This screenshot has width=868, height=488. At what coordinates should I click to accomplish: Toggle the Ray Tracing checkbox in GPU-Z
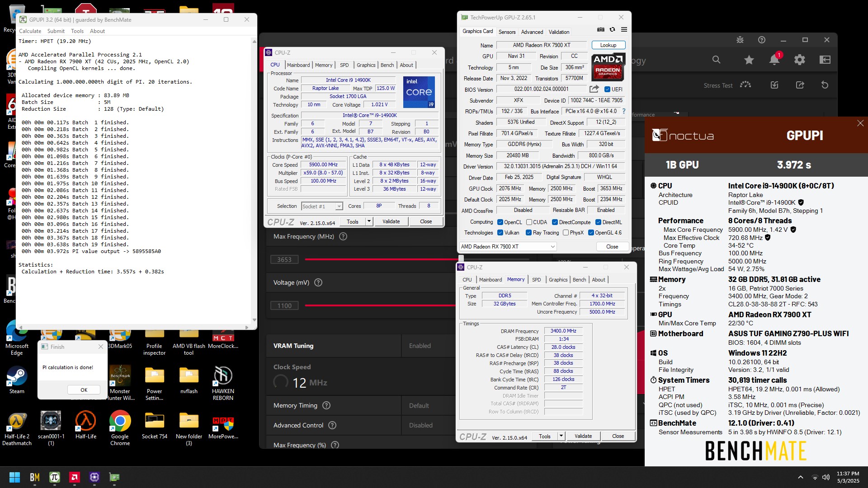pos(528,233)
